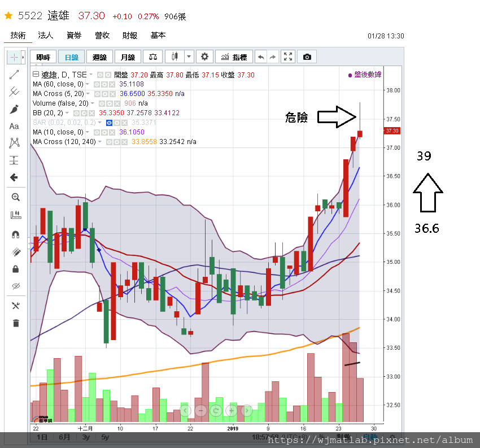The height and width of the screenshot is (448, 480).
Task: Click chart zoom-out minus circle button
Action: tap(200, 410)
